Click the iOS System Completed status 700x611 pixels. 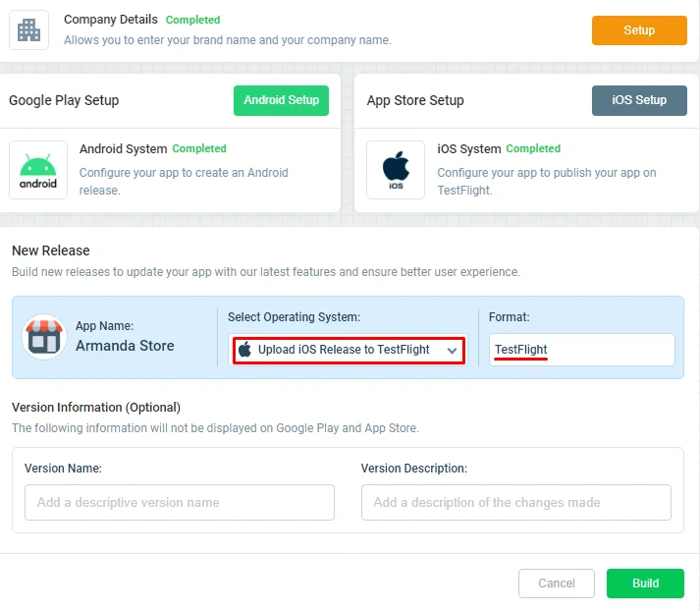click(x=533, y=148)
